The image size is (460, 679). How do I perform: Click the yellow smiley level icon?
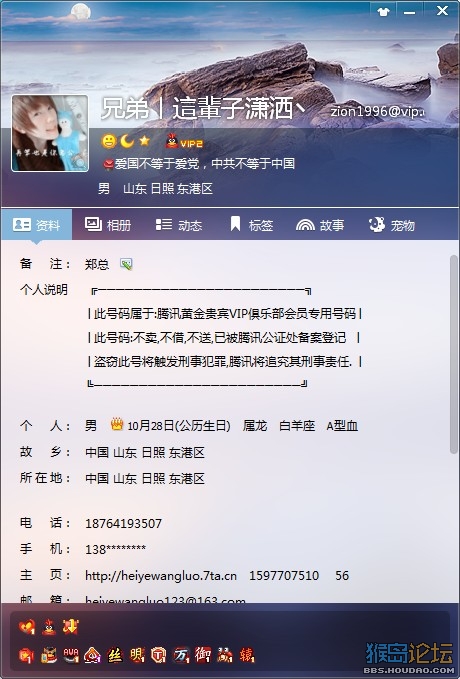pos(109,141)
